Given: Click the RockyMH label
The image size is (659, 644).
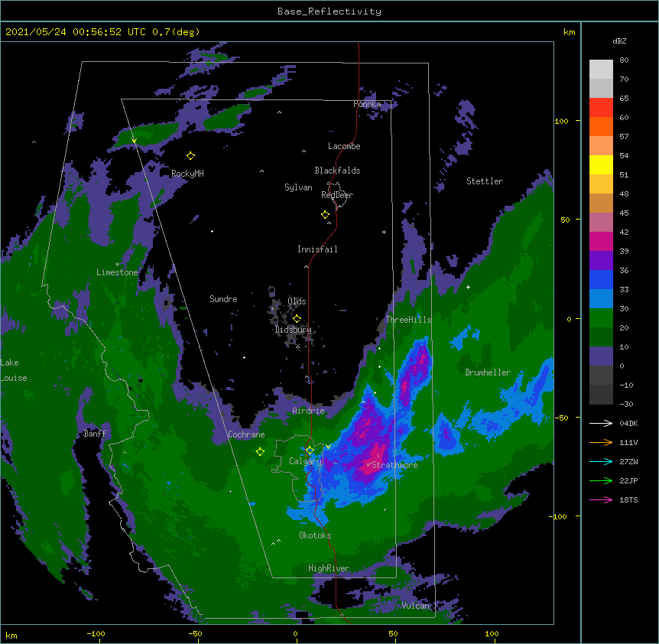Looking at the screenshot, I should click(x=187, y=173).
